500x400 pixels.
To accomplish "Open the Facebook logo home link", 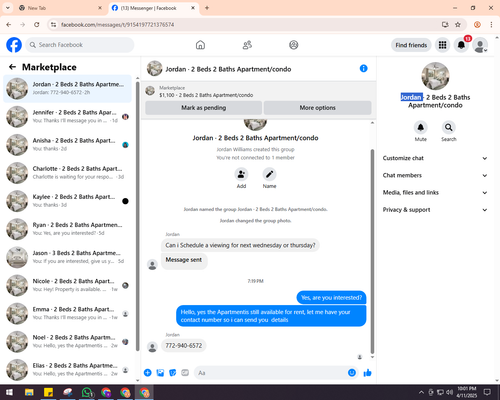I will click(14, 45).
